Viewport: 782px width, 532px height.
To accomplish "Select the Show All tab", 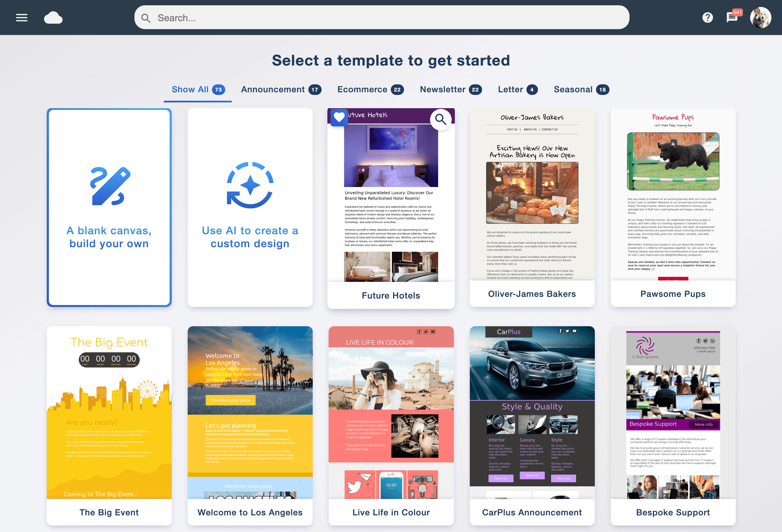I will point(198,89).
